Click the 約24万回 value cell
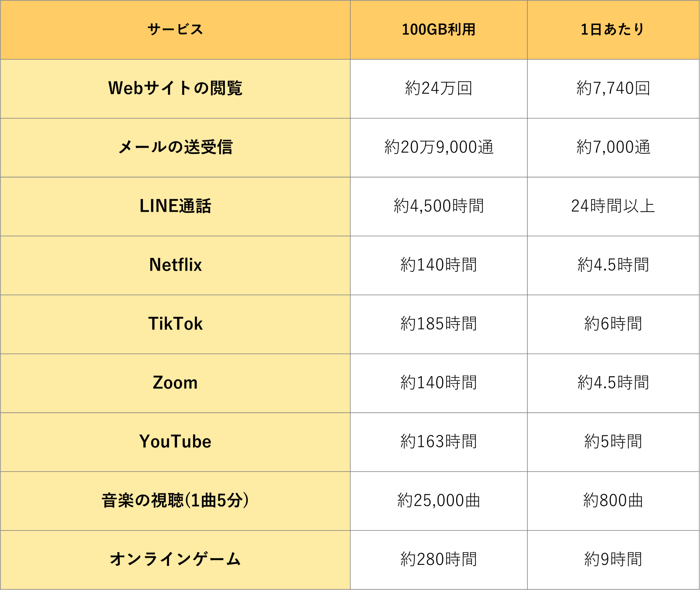The image size is (700, 590). (438, 88)
